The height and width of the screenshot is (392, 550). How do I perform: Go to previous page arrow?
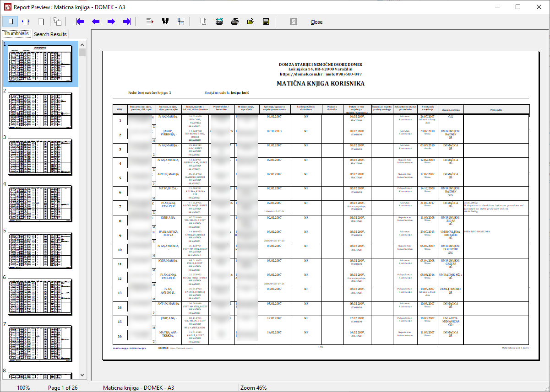pyautogui.click(x=96, y=21)
